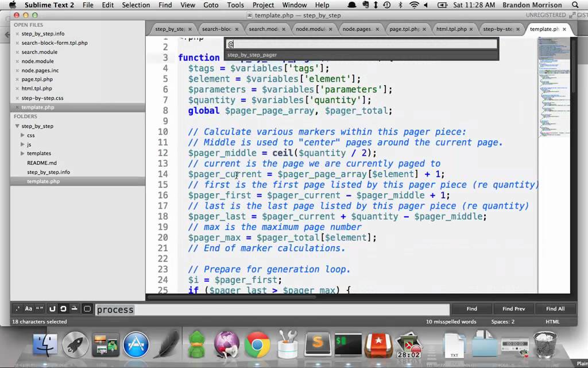
Task: Click line number 12 in gutter
Action: tap(163, 153)
